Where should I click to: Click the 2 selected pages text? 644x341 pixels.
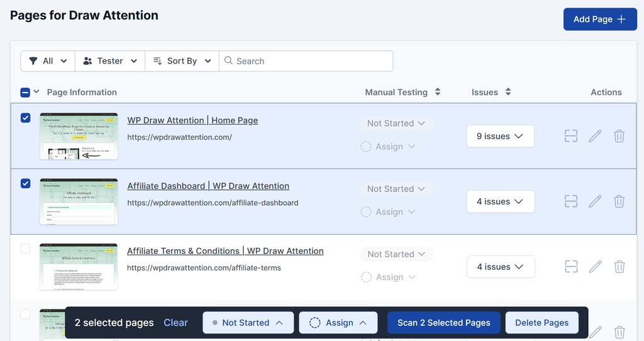[114, 323]
